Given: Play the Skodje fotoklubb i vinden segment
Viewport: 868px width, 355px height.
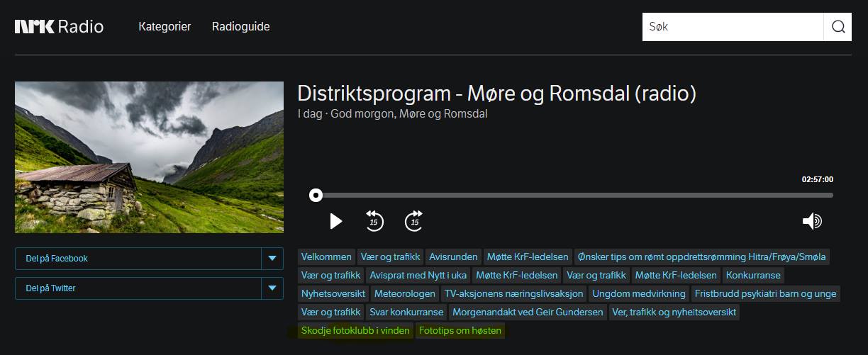Looking at the screenshot, I should (355, 331).
